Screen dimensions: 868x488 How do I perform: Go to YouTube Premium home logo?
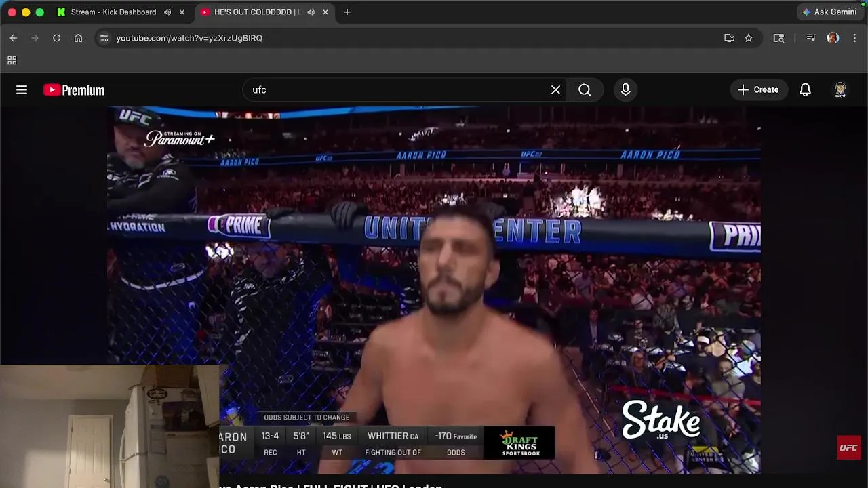pyautogui.click(x=74, y=90)
